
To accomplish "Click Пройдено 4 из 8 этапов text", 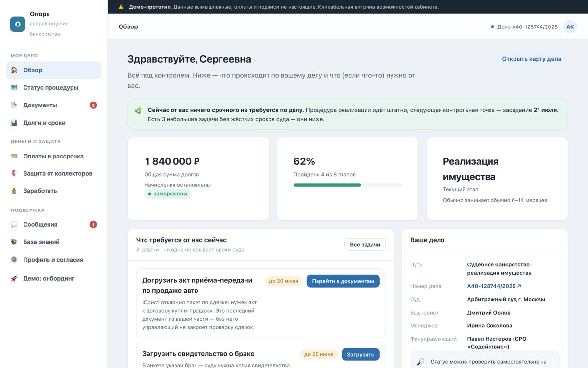I will 324,175.
